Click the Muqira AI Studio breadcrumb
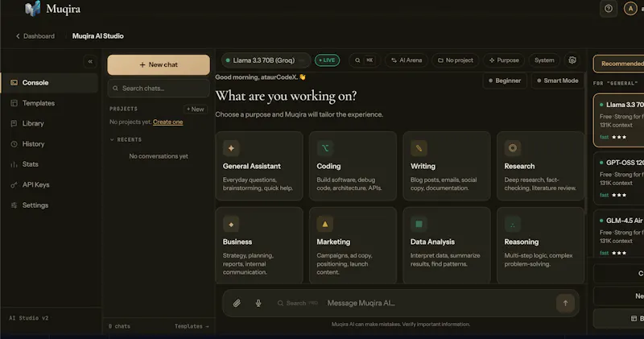 tap(97, 36)
